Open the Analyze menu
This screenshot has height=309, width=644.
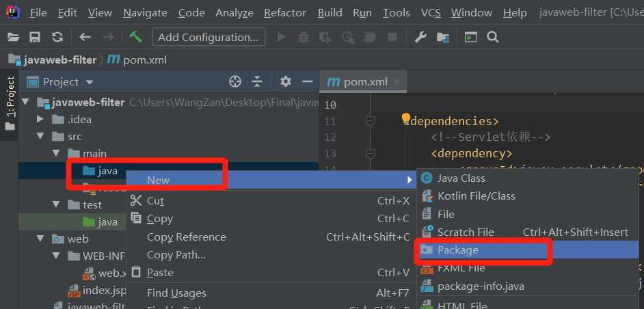tap(234, 13)
